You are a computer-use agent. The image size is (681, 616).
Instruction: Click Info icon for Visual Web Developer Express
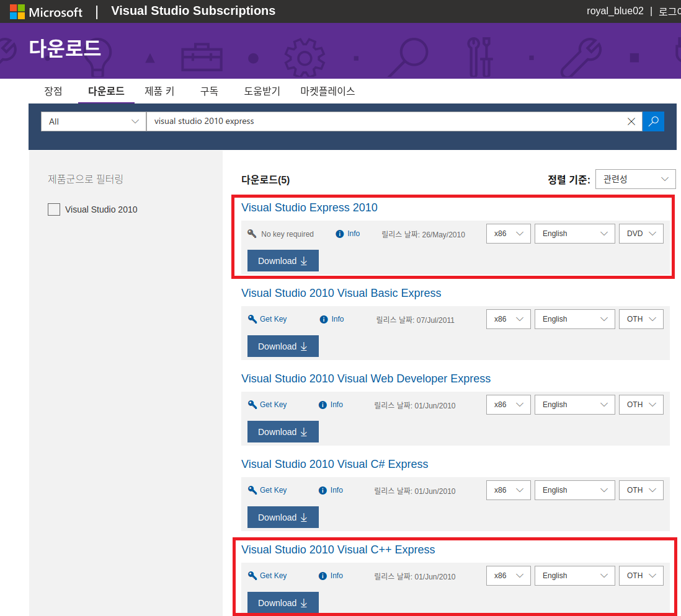click(x=323, y=405)
